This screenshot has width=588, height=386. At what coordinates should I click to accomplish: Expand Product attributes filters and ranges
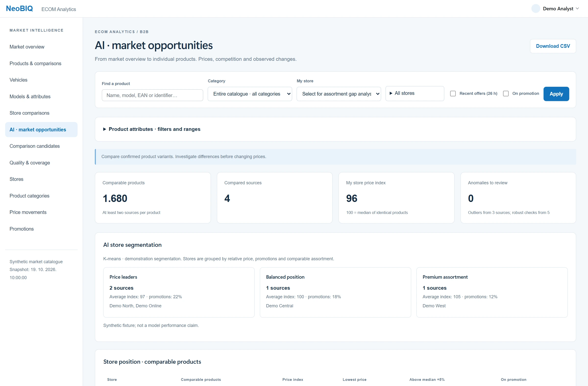click(x=152, y=129)
